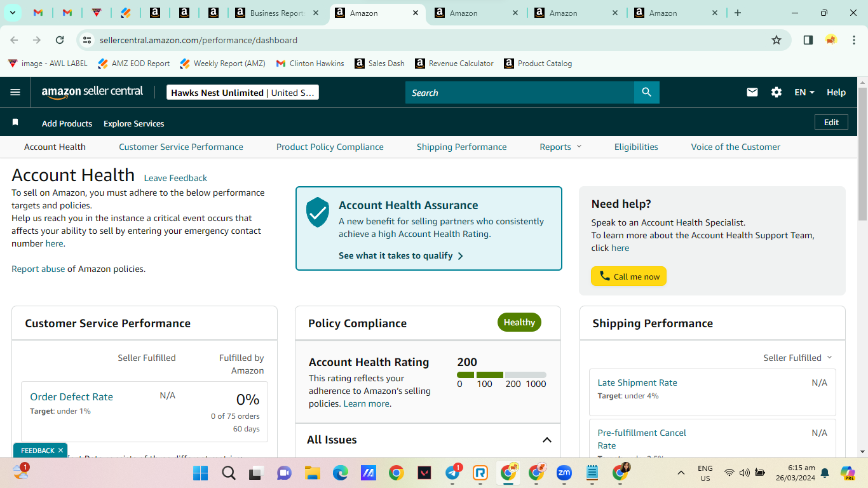Image resolution: width=868 pixels, height=488 pixels.
Task: Open the Seller Central hamburger menu
Action: click(x=15, y=92)
